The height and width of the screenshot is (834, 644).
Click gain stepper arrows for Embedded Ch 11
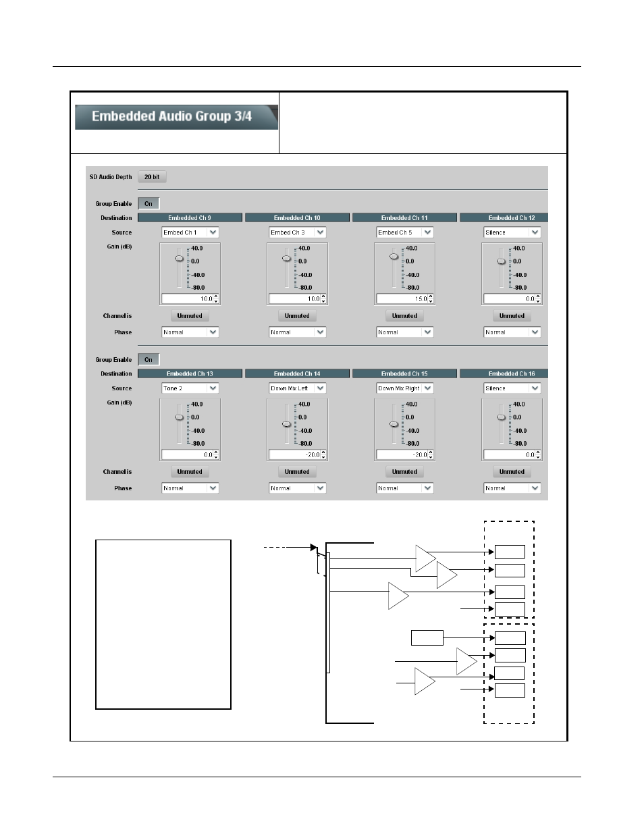coord(431,298)
